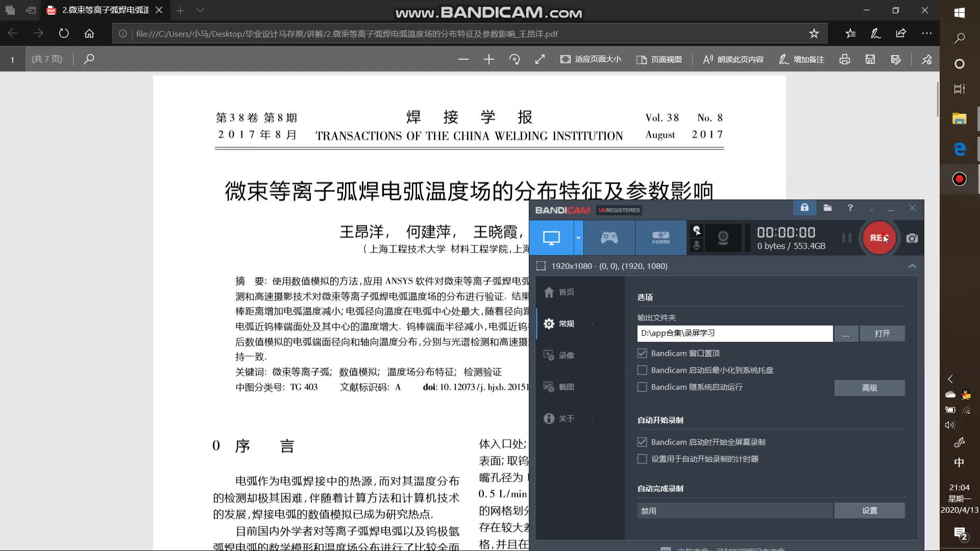
Task: Take a screenshot with Bandicam camera icon
Action: click(912, 238)
